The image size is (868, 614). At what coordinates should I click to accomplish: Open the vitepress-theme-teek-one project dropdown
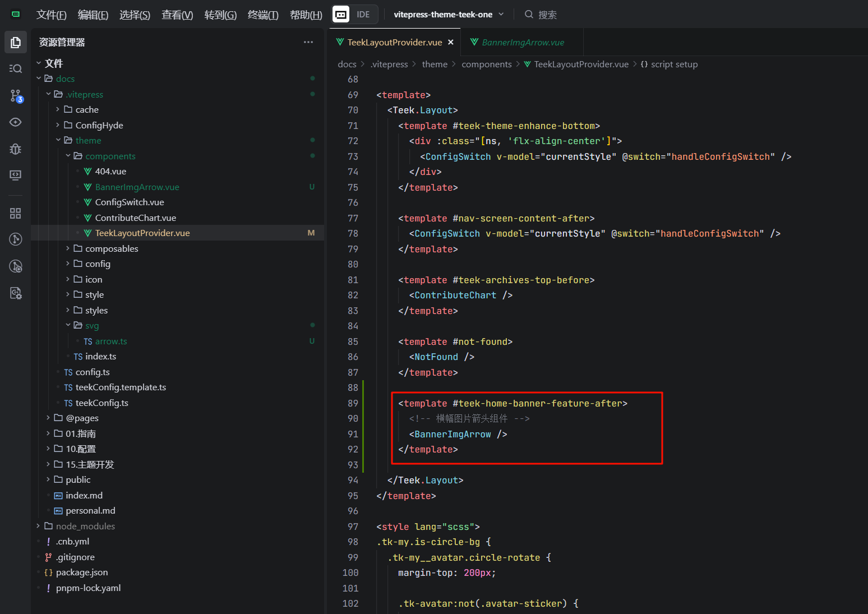click(449, 15)
